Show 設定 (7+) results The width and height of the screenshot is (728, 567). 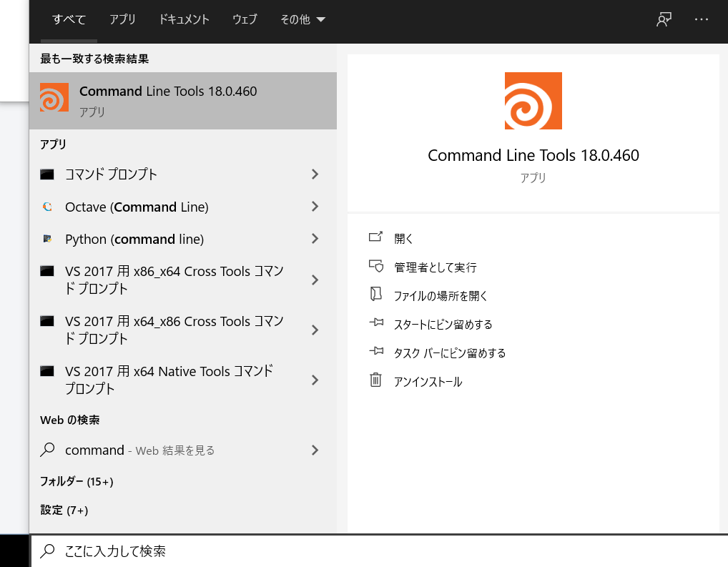[x=64, y=511]
